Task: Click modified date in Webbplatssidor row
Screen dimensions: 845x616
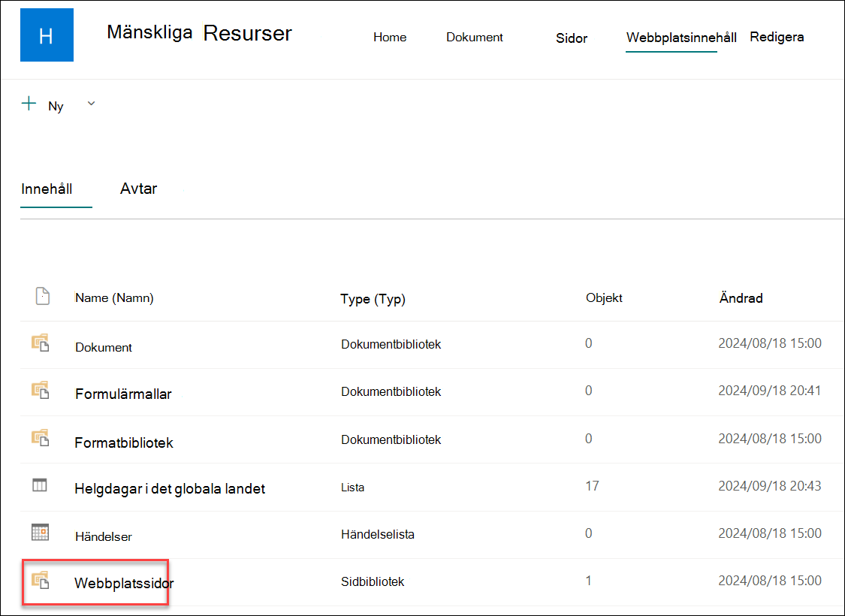Action: (770, 581)
